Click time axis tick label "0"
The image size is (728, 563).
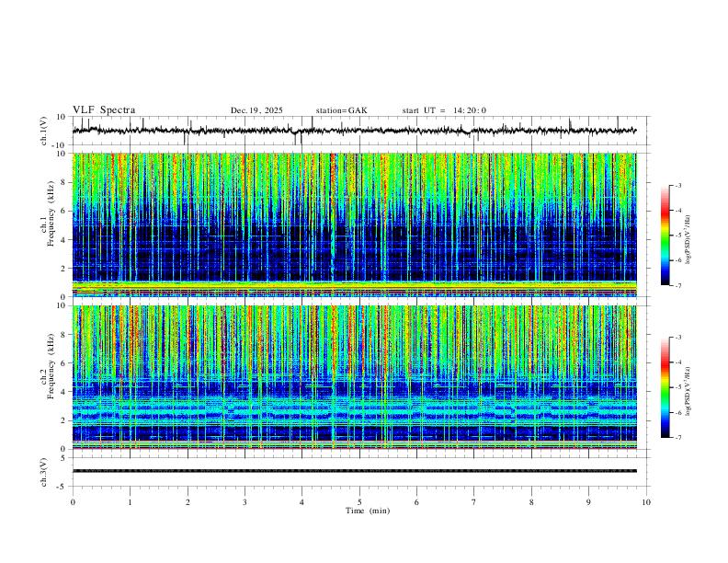[73, 502]
